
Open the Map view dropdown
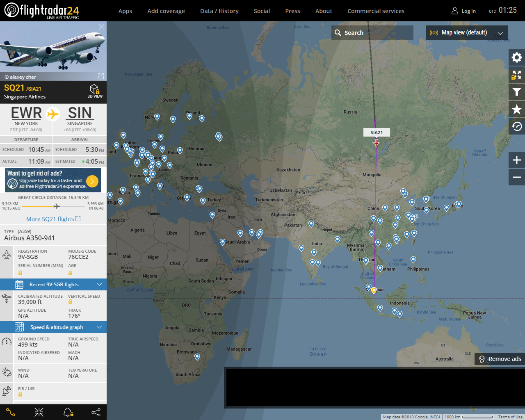tap(467, 32)
